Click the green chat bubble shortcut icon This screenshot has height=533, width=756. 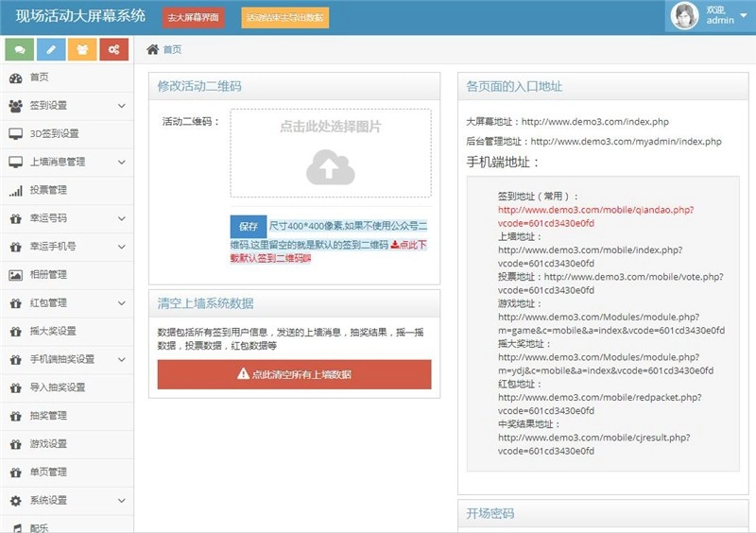(x=19, y=49)
